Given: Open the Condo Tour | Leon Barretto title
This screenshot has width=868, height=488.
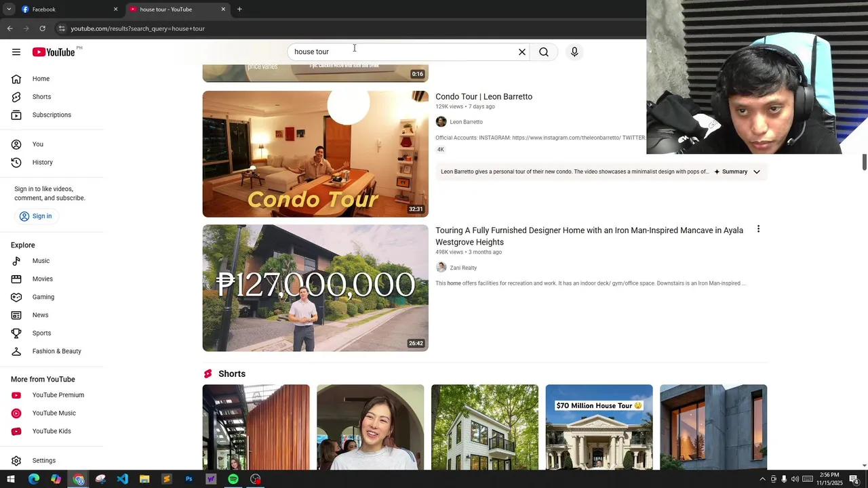Looking at the screenshot, I should tap(484, 97).
